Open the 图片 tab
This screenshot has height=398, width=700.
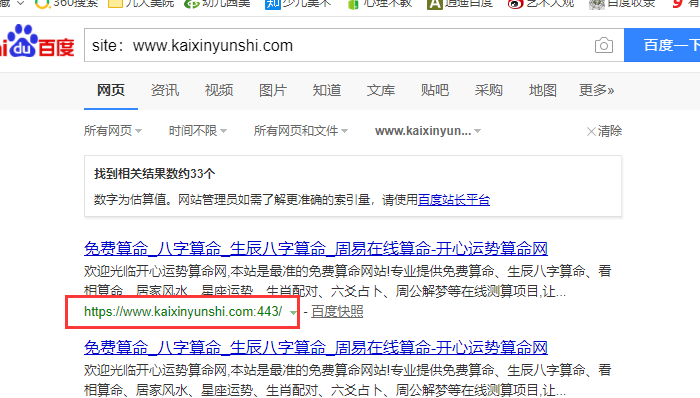pos(273,90)
